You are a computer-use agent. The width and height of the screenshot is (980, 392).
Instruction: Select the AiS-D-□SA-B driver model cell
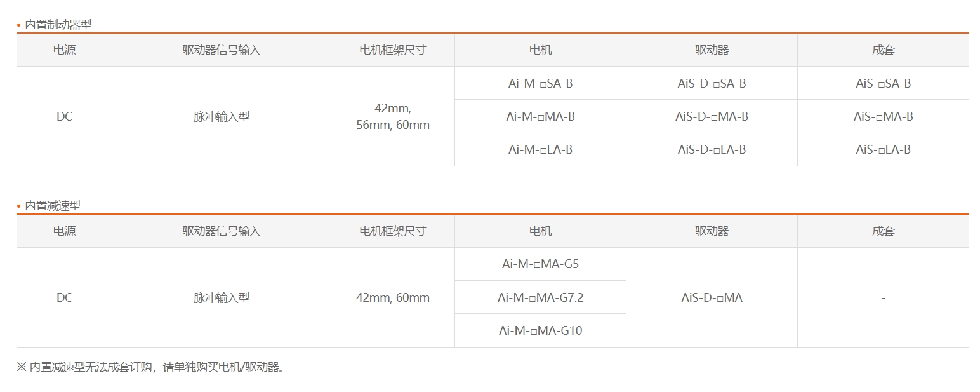coord(712,83)
